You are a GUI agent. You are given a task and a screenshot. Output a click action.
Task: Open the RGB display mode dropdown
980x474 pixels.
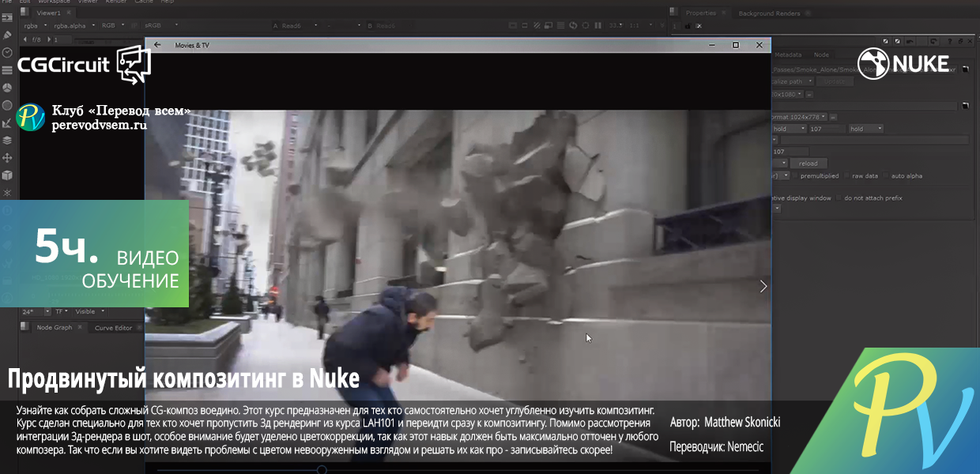(x=113, y=25)
